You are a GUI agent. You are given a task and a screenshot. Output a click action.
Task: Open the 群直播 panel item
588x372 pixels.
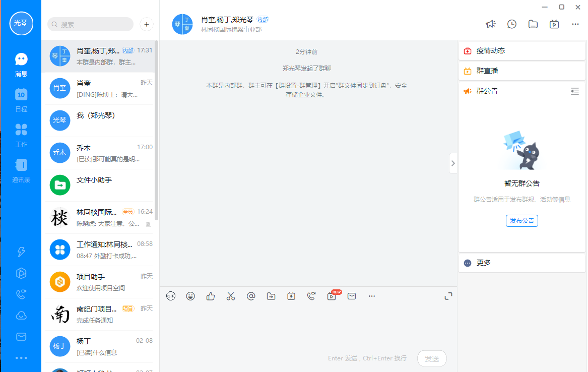[x=521, y=71]
